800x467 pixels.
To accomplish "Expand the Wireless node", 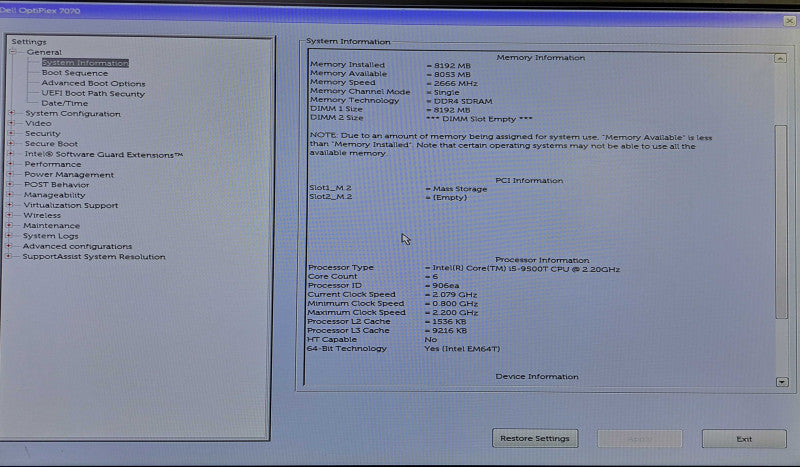I will 9,215.
